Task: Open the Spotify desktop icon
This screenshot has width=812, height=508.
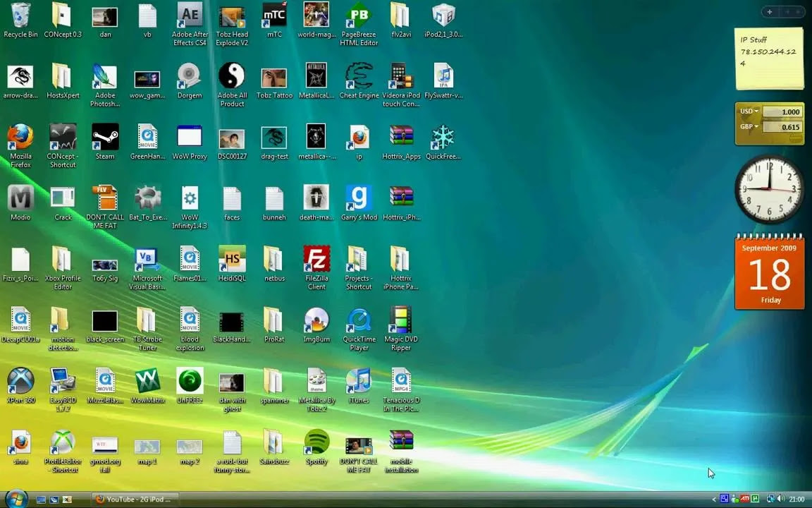Action: 316,442
